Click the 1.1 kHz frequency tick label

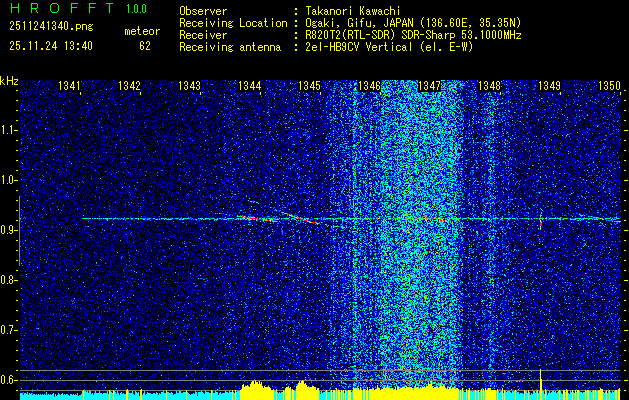pyautogui.click(x=9, y=130)
